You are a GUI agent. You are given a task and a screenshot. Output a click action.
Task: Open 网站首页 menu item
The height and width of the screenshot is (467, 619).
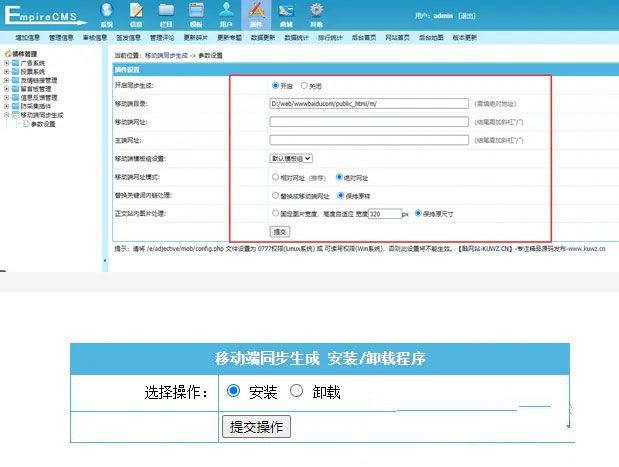click(398, 38)
